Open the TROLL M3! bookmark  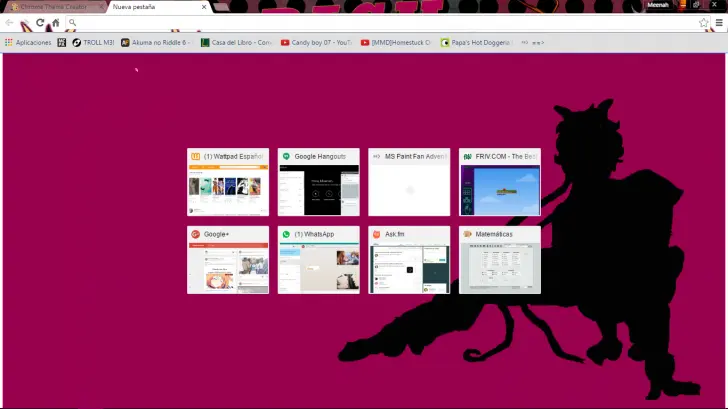95,42
